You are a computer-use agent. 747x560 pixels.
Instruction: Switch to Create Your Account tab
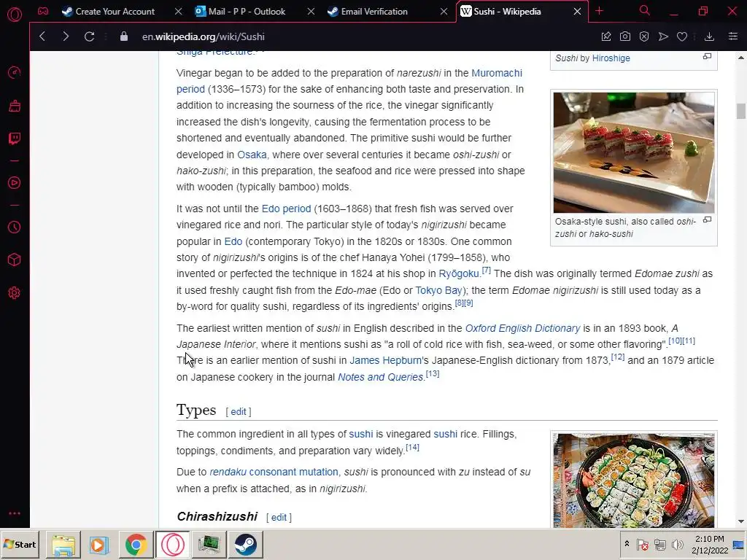coord(115,12)
